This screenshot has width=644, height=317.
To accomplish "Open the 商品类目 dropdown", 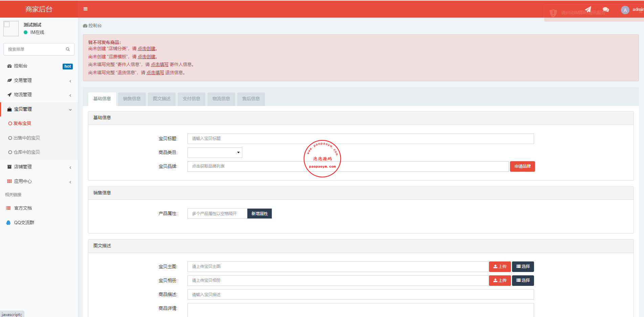I will pos(215,152).
